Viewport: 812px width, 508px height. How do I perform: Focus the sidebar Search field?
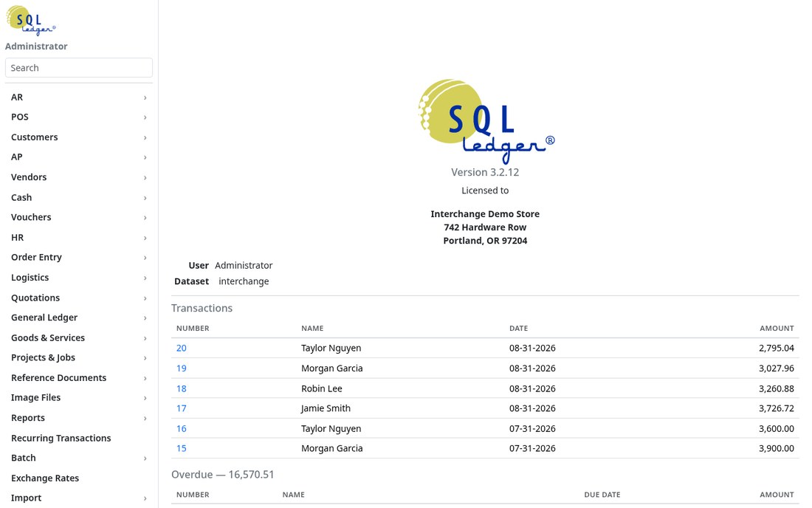pos(79,68)
